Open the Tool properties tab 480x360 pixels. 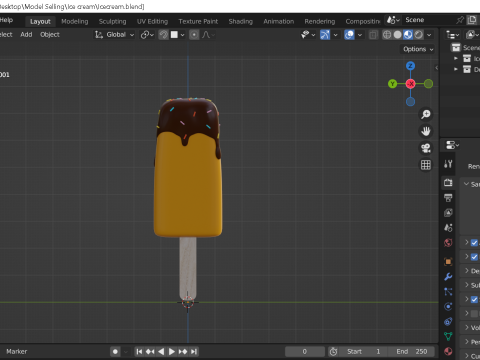[448, 164]
